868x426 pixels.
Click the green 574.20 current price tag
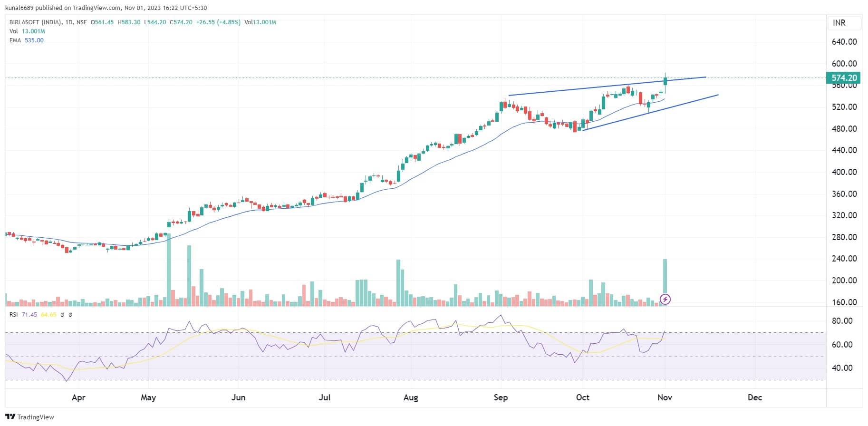click(844, 78)
